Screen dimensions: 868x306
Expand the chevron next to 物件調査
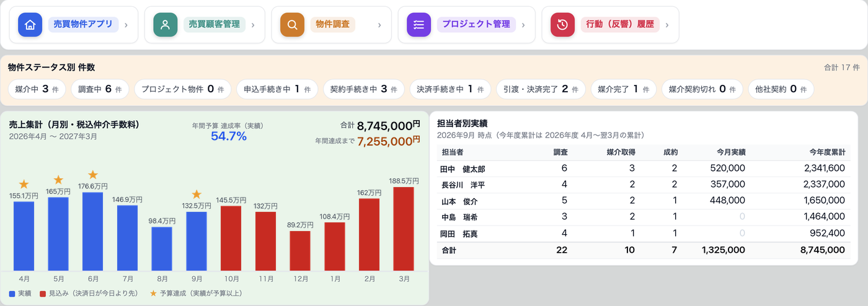(379, 25)
